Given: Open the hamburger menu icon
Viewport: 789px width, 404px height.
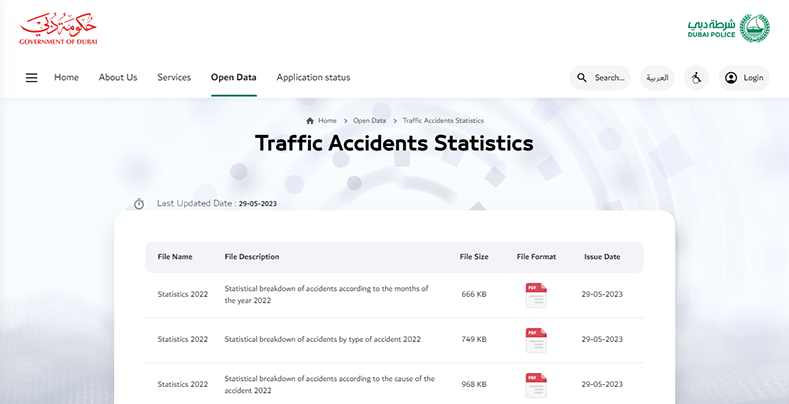Looking at the screenshot, I should coord(31,78).
